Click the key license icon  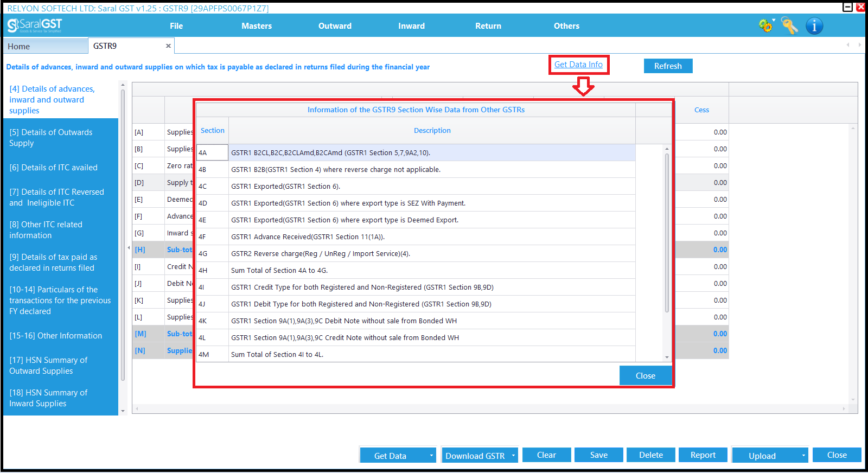tap(789, 25)
